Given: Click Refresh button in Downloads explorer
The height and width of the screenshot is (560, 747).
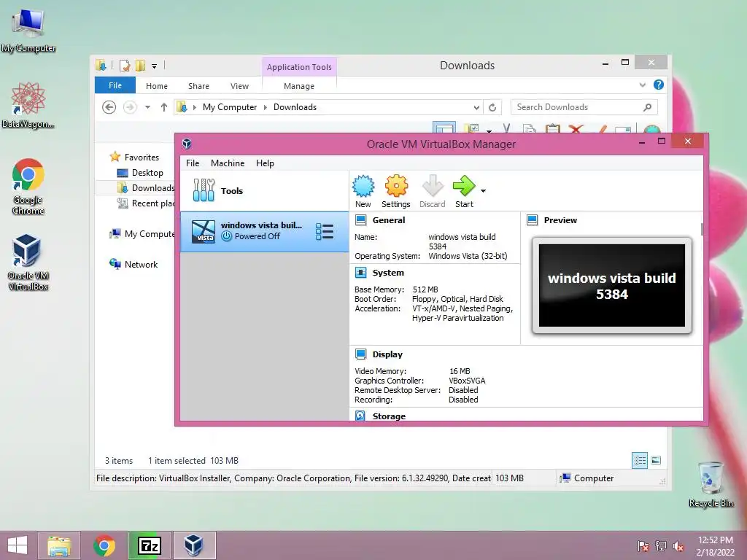Looking at the screenshot, I should pyautogui.click(x=492, y=108).
